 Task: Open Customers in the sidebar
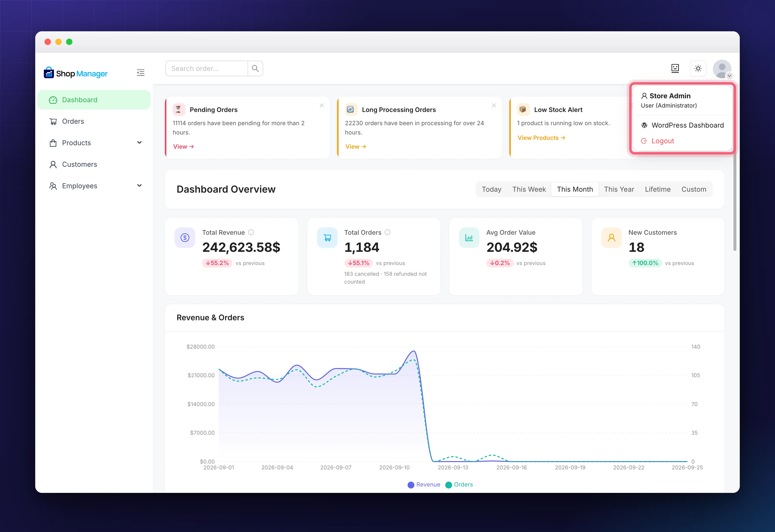click(94, 164)
